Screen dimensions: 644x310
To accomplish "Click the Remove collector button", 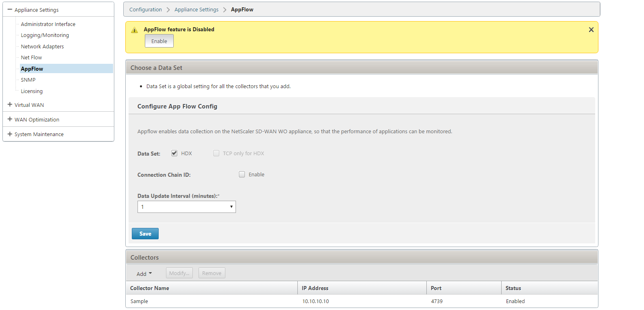I will coord(212,273).
